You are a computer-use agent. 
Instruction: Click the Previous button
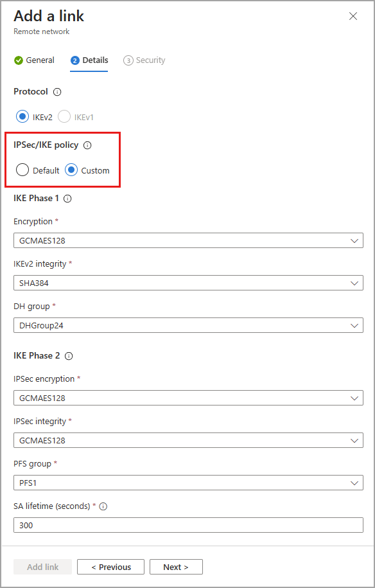(x=110, y=567)
